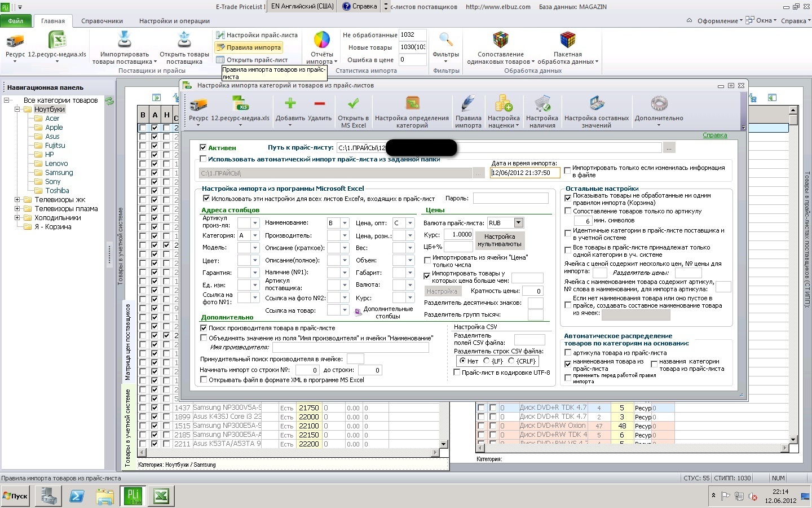Open the Файл menu
812x508 pixels.
tap(16, 21)
